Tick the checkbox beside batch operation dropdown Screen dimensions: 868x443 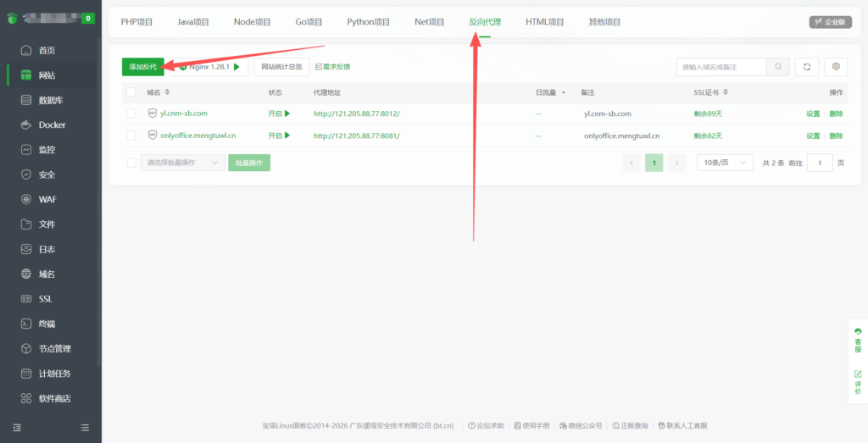(131, 163)
